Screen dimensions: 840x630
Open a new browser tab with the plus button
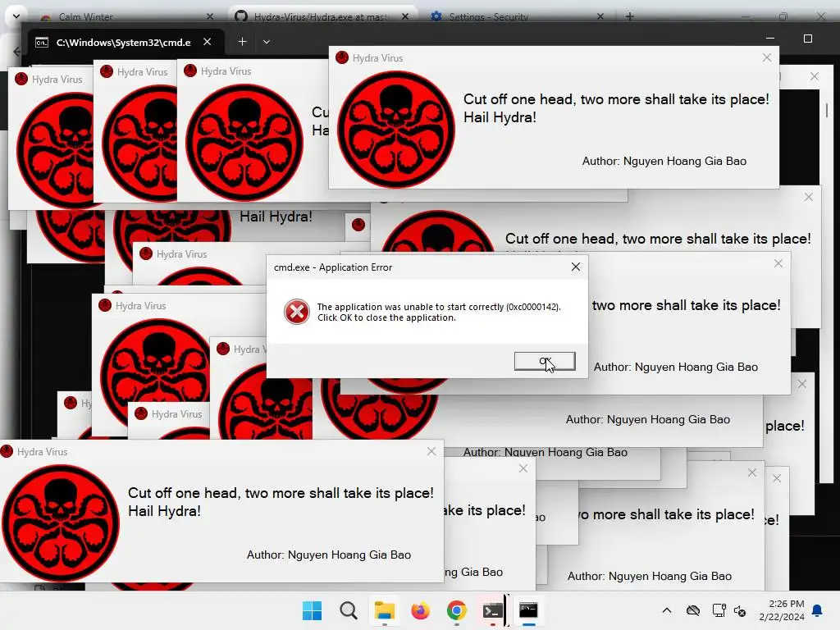point(629,16)
